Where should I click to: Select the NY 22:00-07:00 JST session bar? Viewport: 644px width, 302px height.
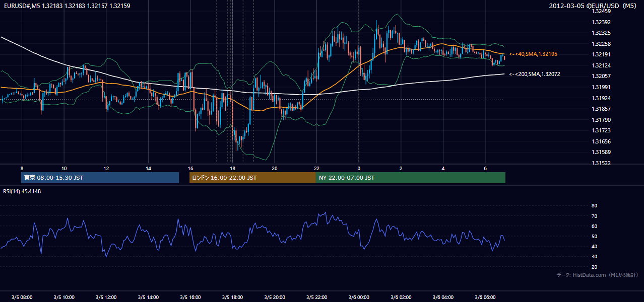pos(411,178)
